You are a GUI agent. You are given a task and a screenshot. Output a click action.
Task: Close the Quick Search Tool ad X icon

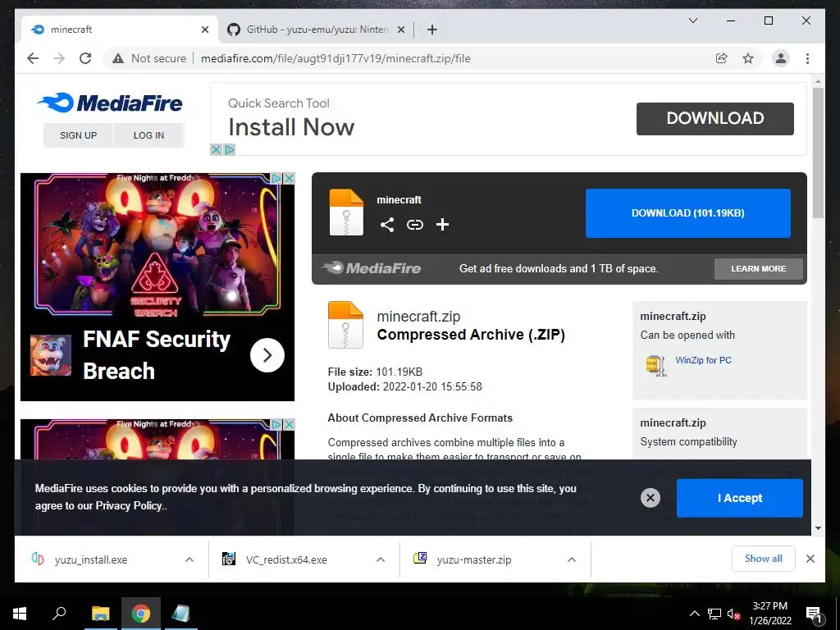coord(216,149)
